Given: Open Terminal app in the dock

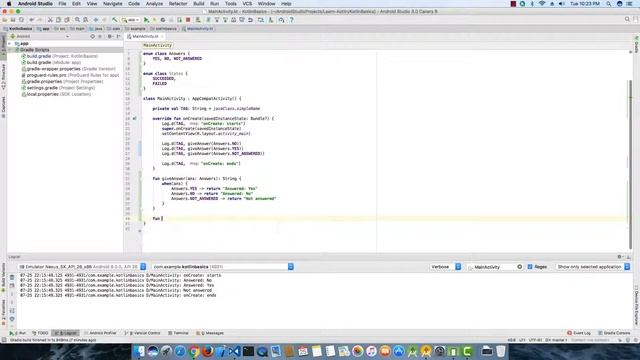Looking at the screenshot, I should (249, 351).
